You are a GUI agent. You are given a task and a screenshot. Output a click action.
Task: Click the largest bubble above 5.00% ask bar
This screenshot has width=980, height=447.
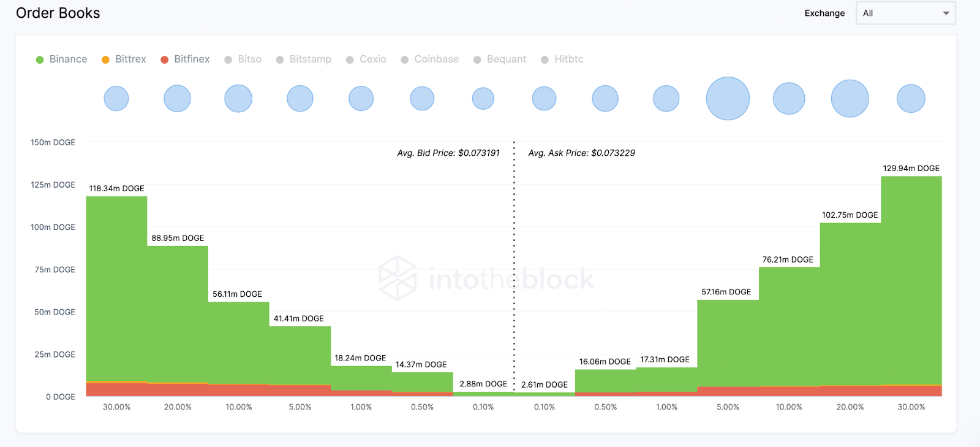point(728,98)
